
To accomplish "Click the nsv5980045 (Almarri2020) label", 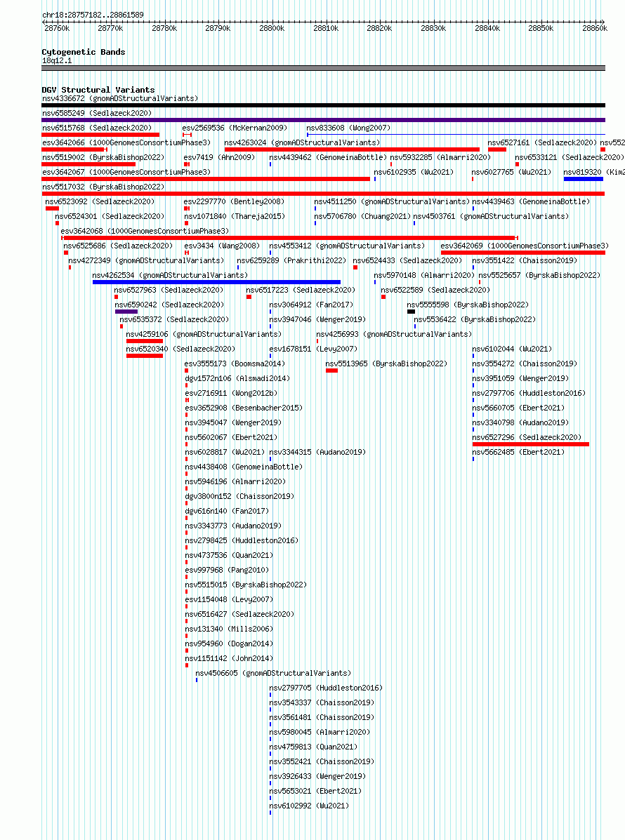I will pyautogui.click(x=320, y=732).
